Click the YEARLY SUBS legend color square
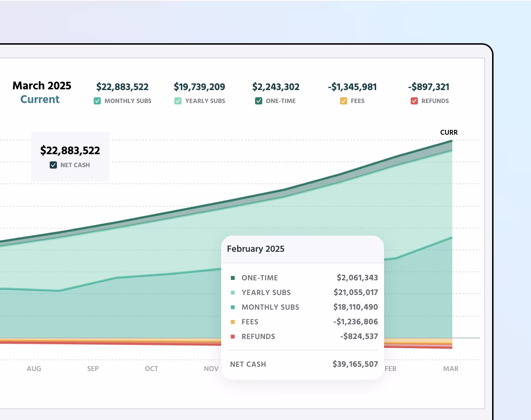This screenshot has width=531, height=420. (x=232, y=292)
